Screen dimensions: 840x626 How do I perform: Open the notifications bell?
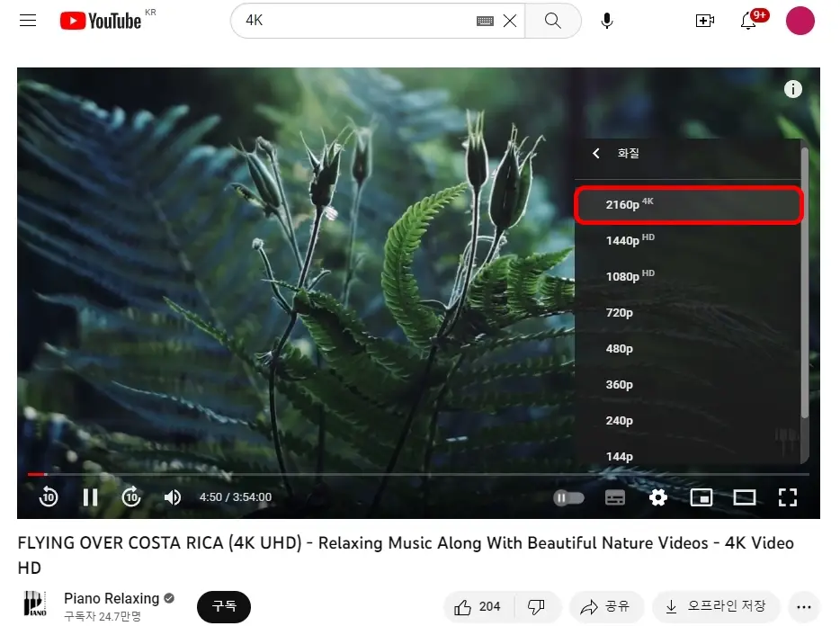point(748,21)
